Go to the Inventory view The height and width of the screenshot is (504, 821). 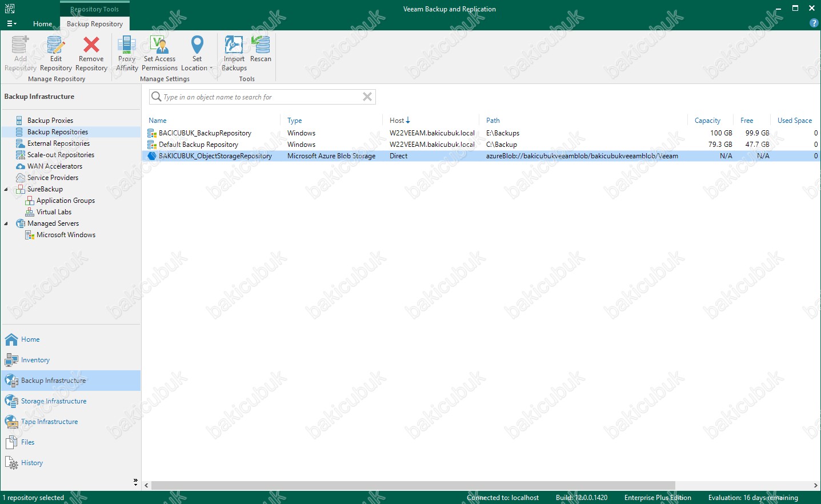[35, 360]
